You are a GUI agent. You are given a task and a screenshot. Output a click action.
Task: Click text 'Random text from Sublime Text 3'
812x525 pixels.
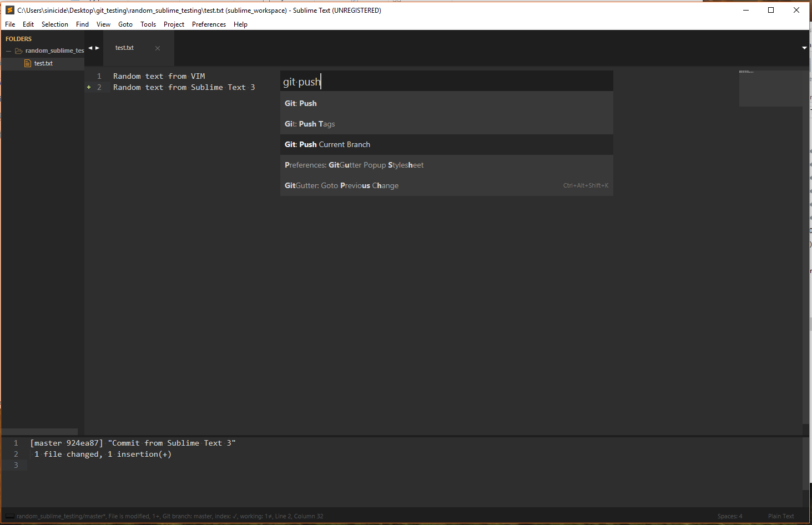pos(184,87)
